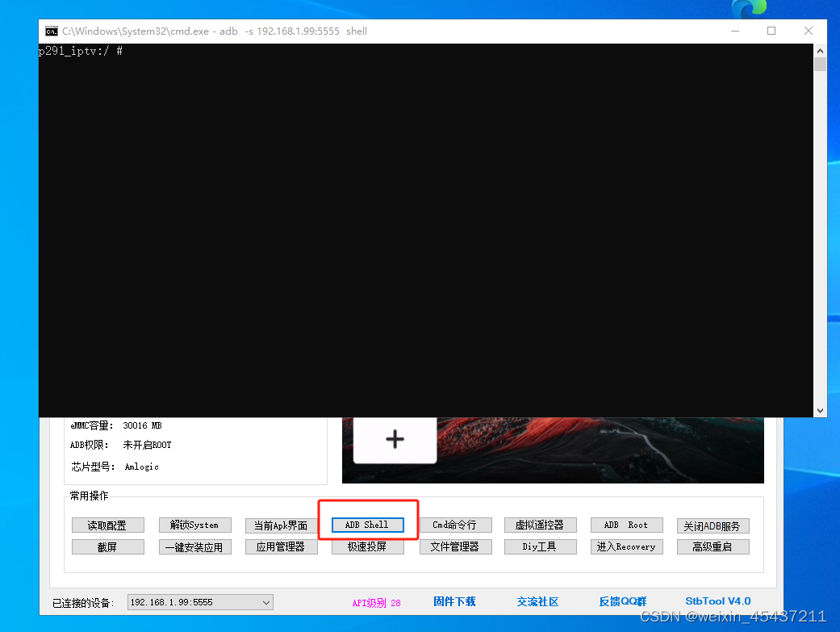This screenshot has width=840, height=632.
Task: Open Diy工具
Action: (x=540, y=546)
